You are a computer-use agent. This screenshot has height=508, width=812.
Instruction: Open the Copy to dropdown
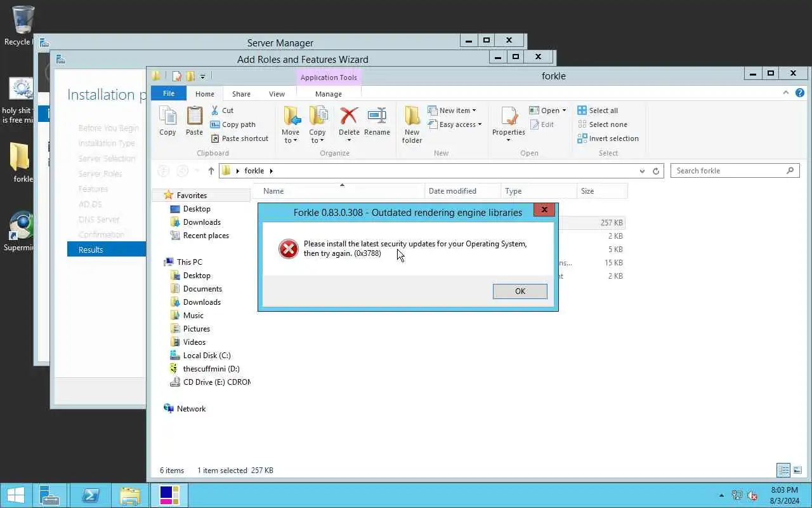coord(317,125)
